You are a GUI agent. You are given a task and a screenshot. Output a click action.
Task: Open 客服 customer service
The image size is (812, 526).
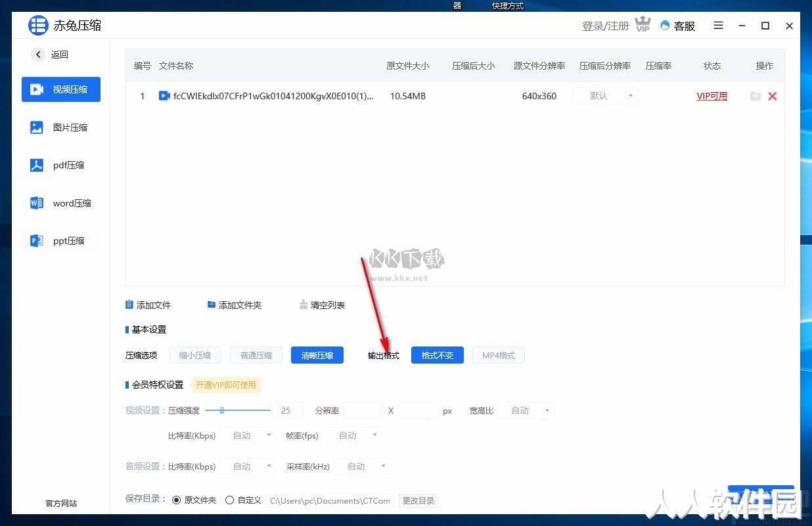pyautogui.click(x=677, y=26)
